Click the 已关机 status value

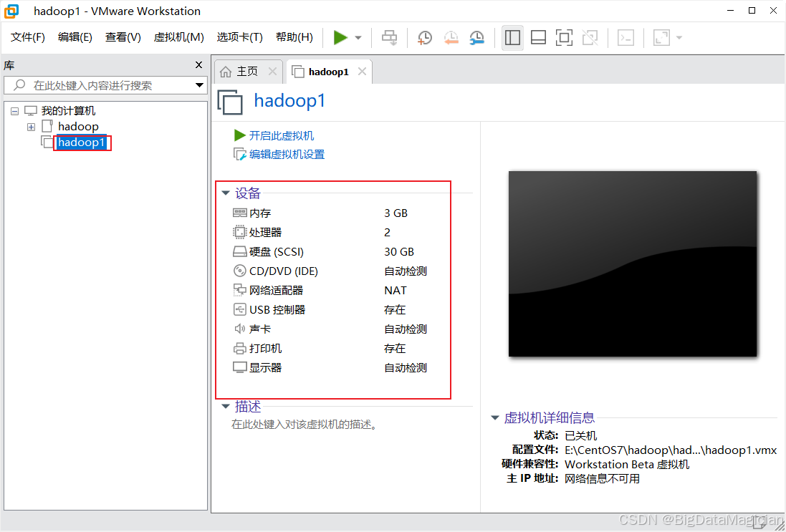coord(581,435)
